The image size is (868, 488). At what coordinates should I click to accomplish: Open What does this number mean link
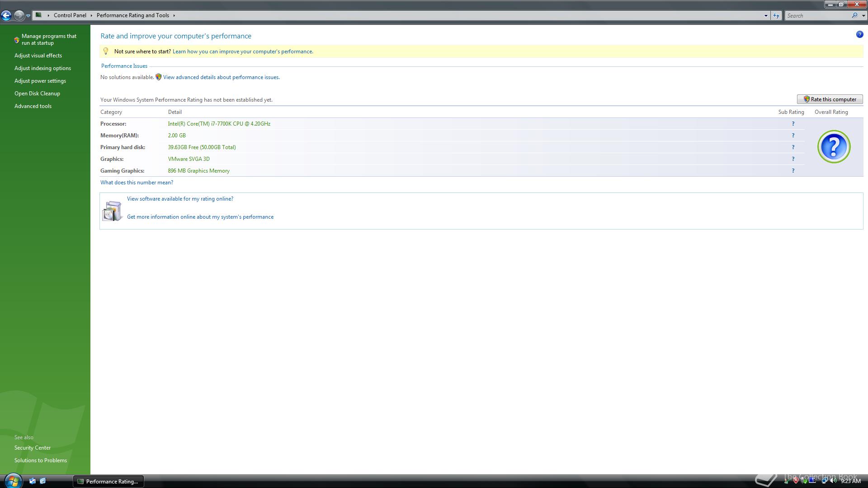(x=137, y=183)
